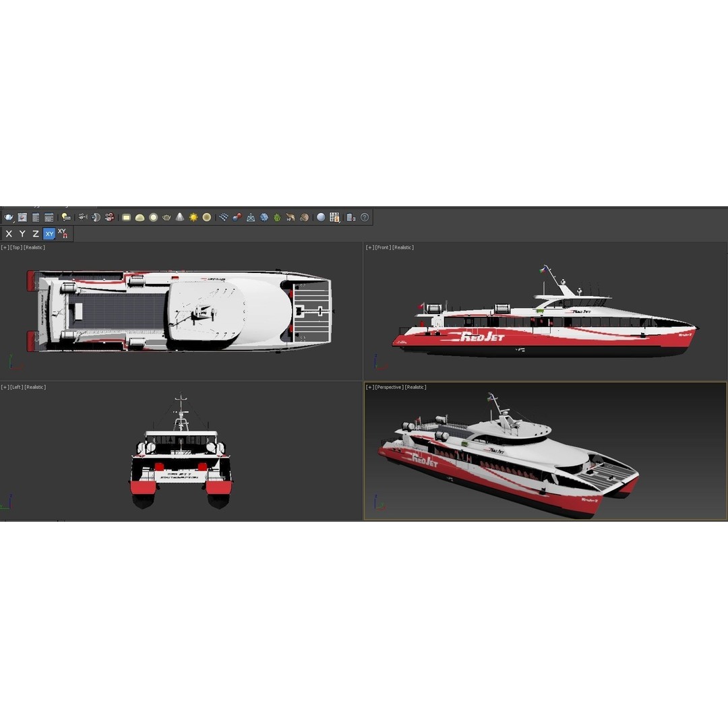Open the [Front] view label menu
This screenshot has width=728, height=728.
pyautogui.click(x=383, y=247)
